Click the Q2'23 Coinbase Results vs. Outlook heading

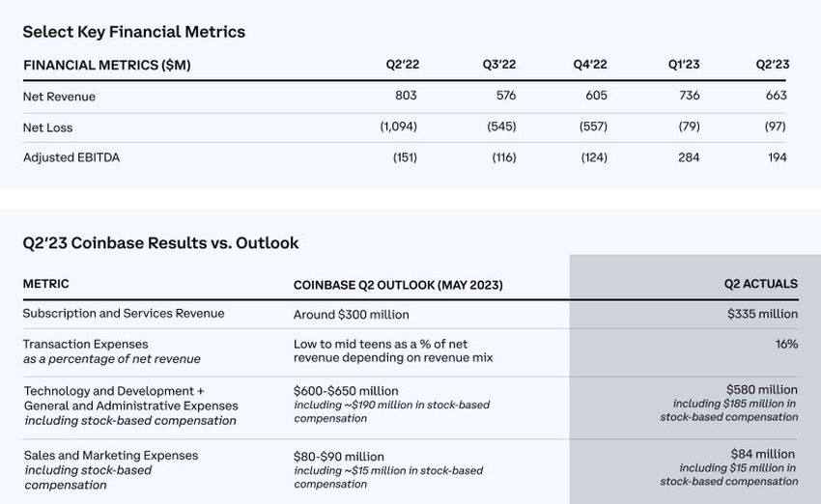[x=160, y=243]
